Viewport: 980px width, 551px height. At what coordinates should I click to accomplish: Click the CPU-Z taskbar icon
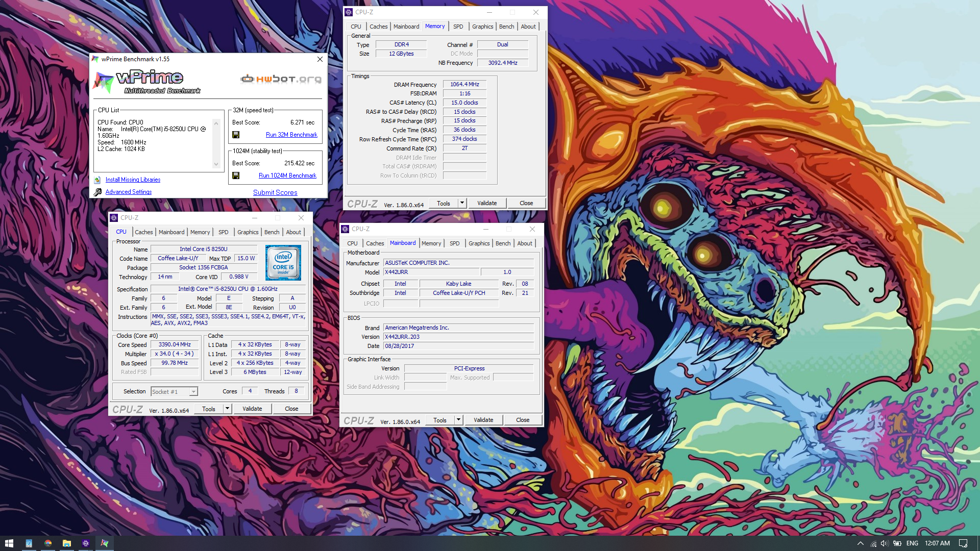tap(86, 543)
